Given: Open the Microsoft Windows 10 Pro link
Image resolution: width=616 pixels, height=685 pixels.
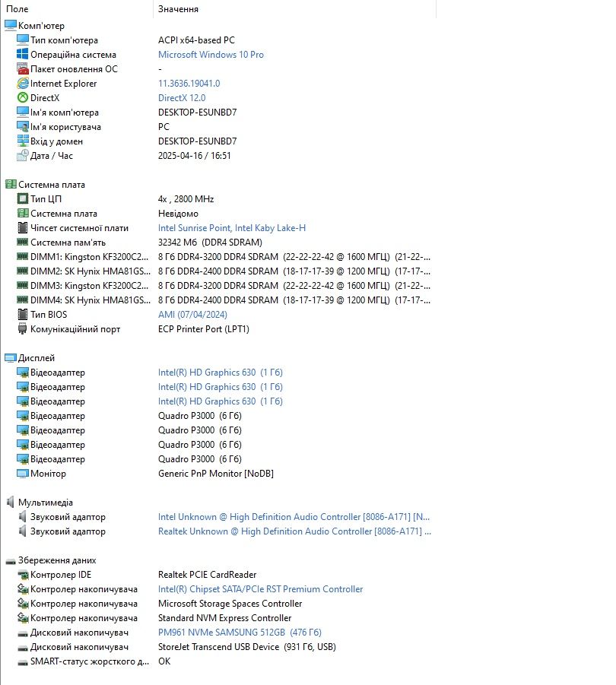Looking at the screenshot, I should tap(211, 54).
